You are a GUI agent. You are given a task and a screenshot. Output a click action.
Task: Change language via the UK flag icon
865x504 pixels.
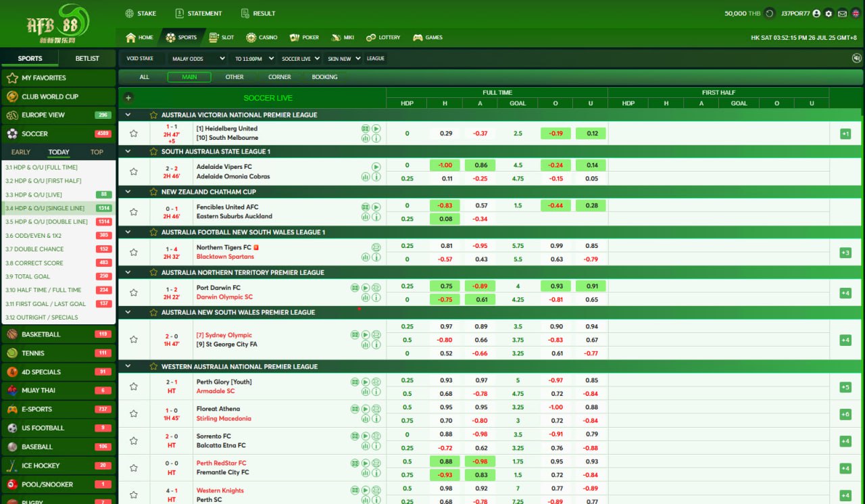856,14
